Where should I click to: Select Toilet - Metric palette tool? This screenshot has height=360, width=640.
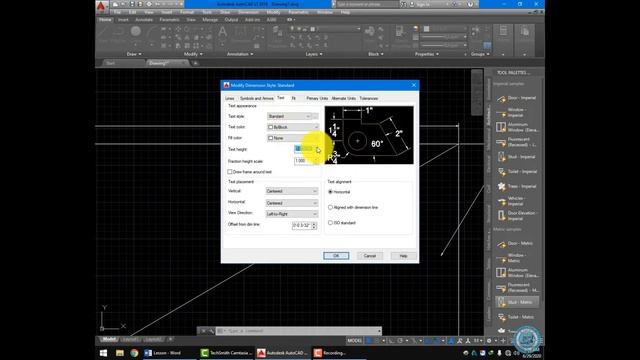tap(516, 317)
